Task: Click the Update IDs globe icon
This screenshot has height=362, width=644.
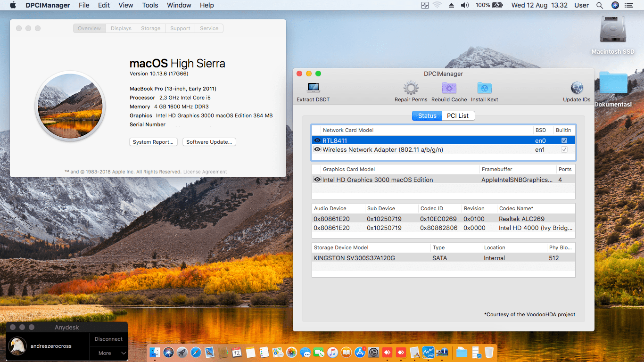Action: (577, 88)
